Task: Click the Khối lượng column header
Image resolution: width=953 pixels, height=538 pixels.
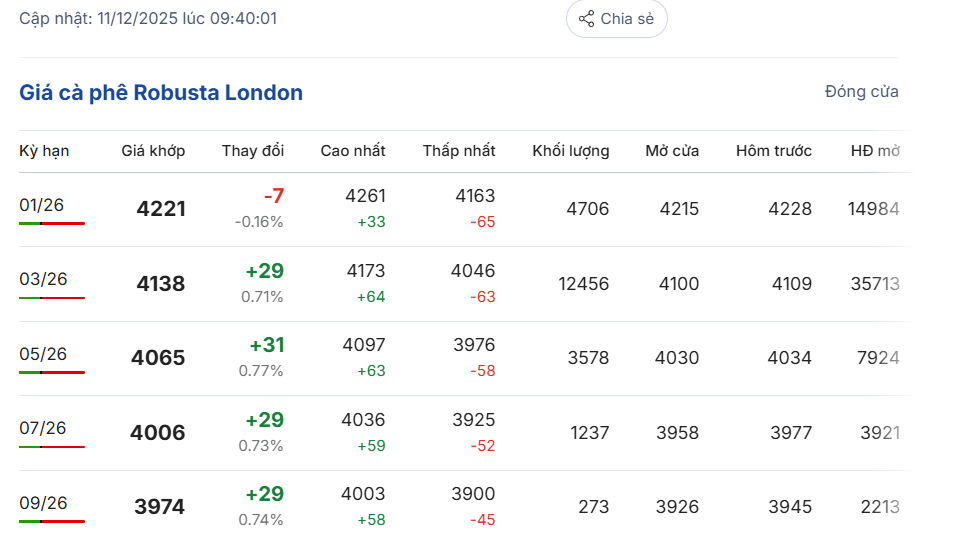Action: pyautogui.click(x=570, y=151)
